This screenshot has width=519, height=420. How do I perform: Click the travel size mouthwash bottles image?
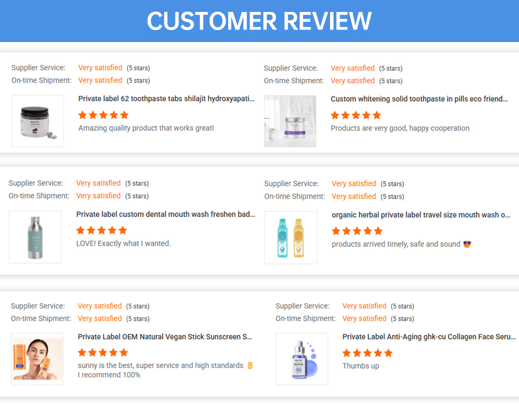(291, 237)
